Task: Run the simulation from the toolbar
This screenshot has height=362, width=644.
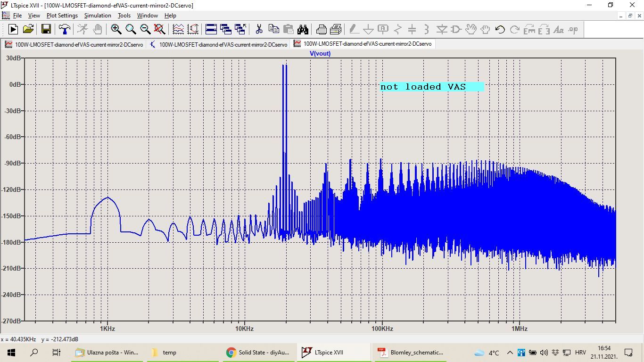Action: 13,29
